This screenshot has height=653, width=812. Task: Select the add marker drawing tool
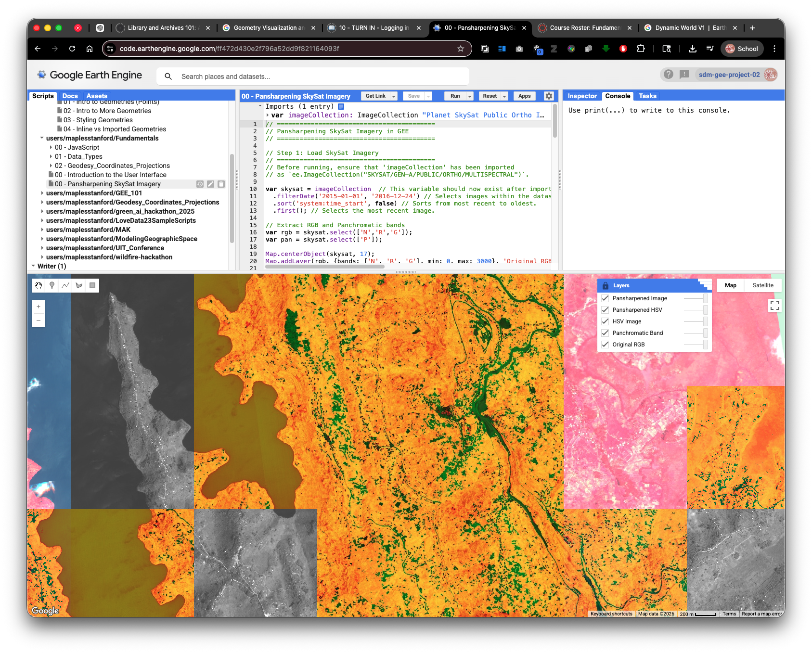[x=52, y=285]
